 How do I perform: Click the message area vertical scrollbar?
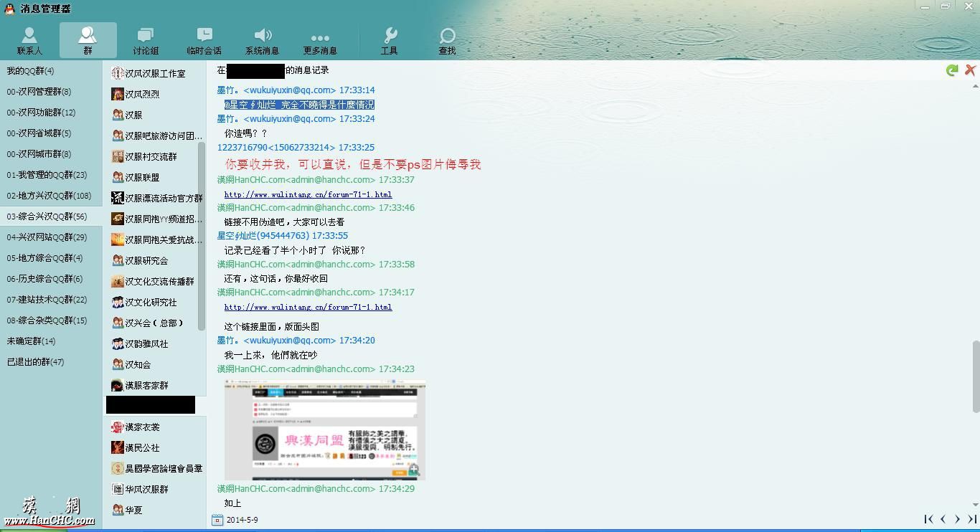(x=975, y=376)
